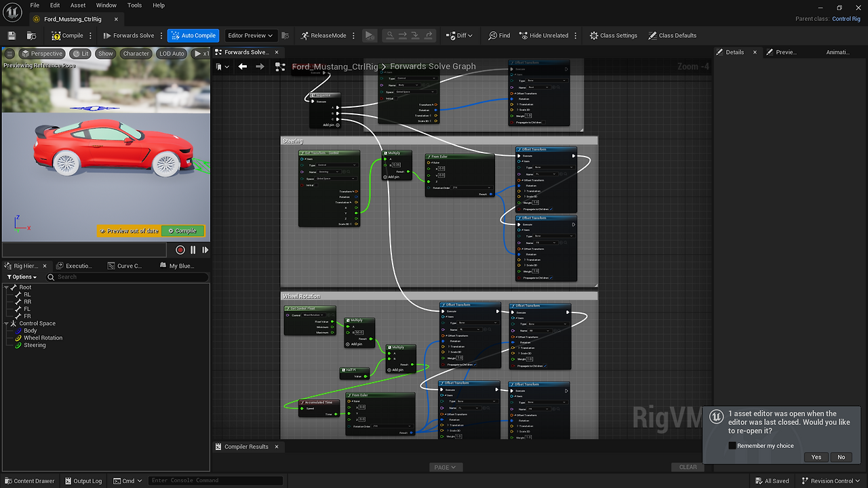868x488 pixels.
Task: Toggle visibility of the Steering control
Action: tap(16, 345)
